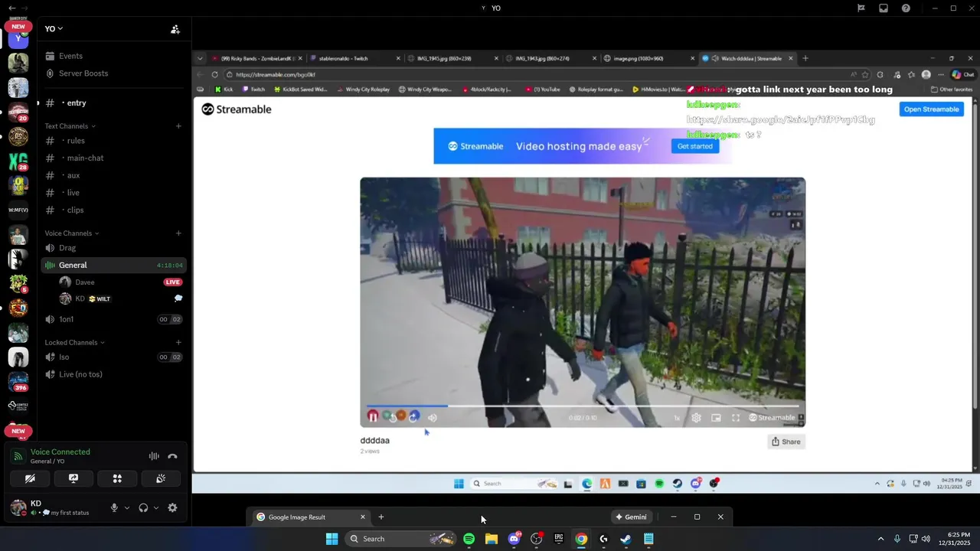Invite people to YO server icon
The width and height of the screenshot is (980, 551).
175,29
